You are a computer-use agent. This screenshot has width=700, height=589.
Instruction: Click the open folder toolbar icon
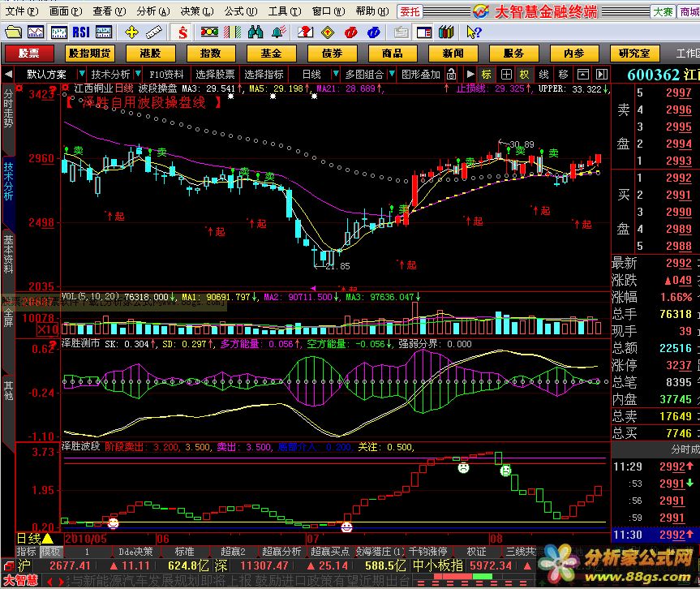tap(14, 32)
